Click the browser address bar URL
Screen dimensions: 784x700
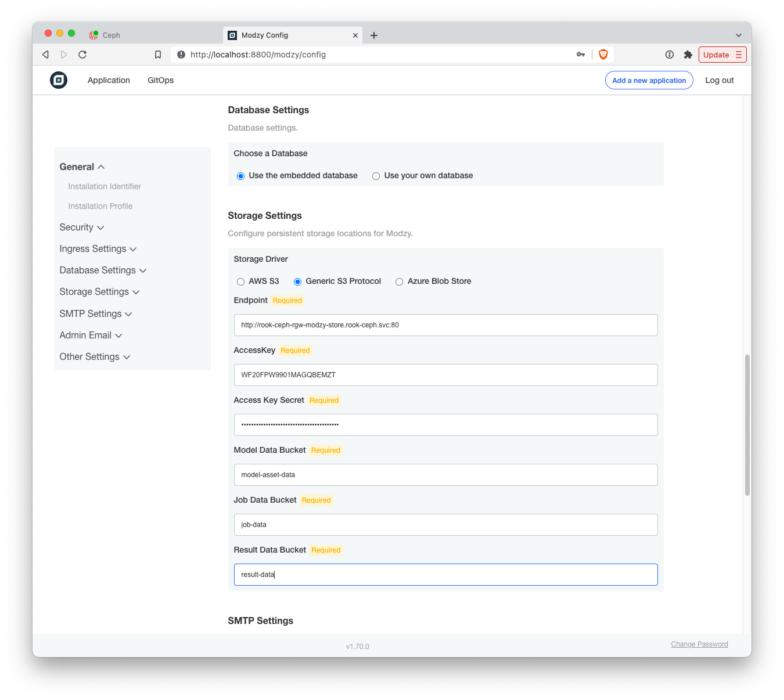258,55
